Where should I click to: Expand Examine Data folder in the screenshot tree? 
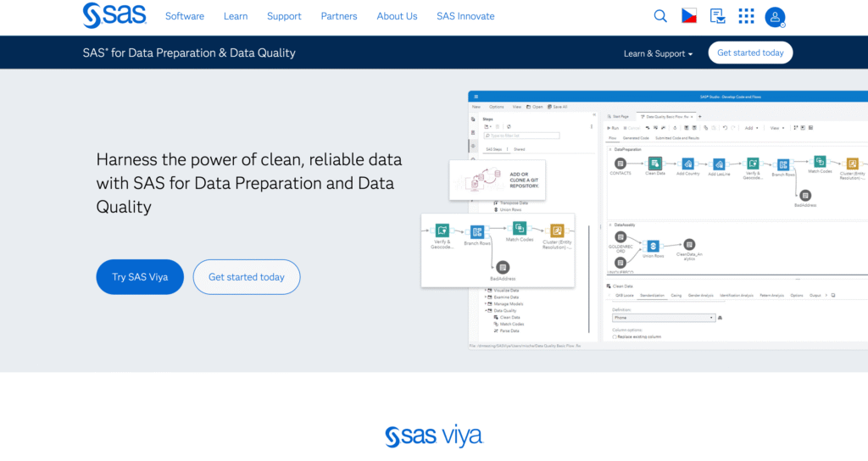(503, 297)
